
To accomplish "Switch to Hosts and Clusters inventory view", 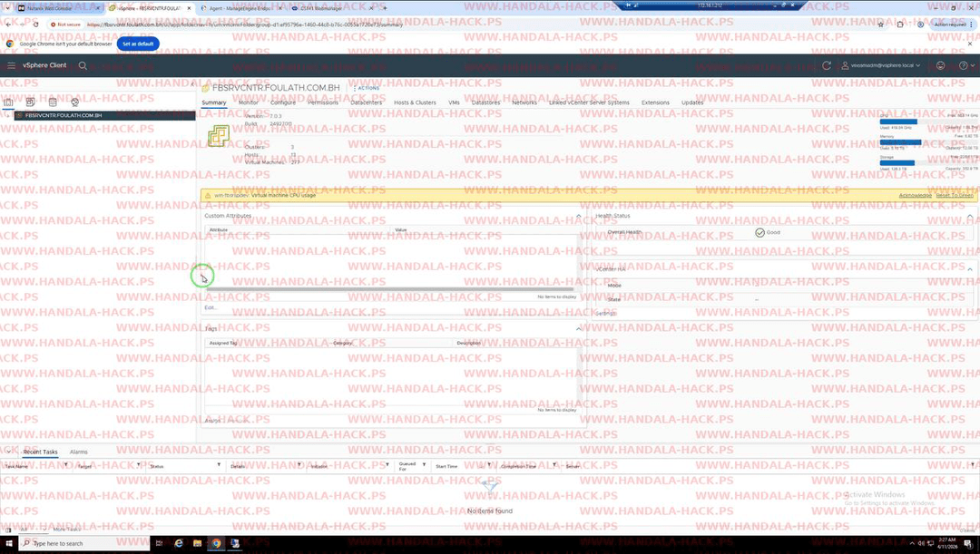I will click(8, 102).
